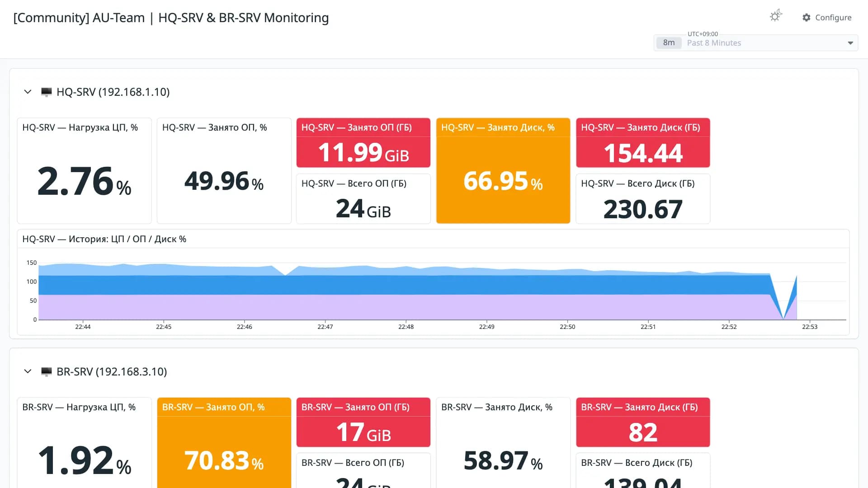Click the HQ-SRV monitor icon
This screenshot has height=488, width=868.
(46, 92)
